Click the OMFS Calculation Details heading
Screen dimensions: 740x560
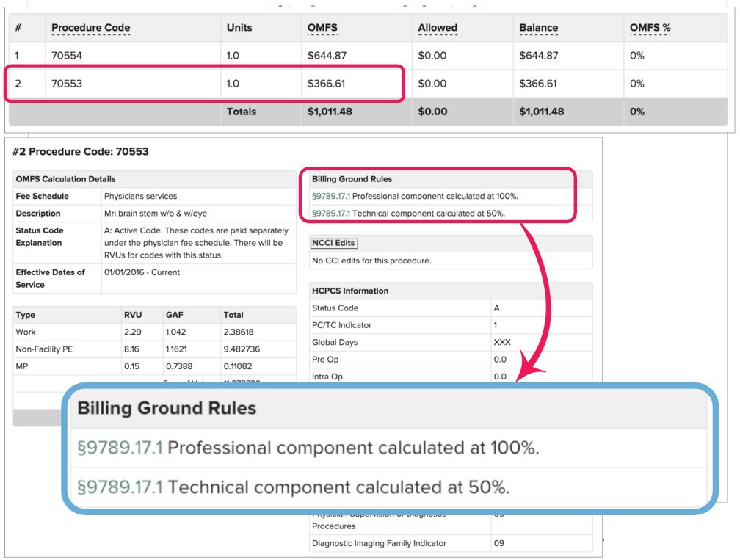[x=65, y=179]
